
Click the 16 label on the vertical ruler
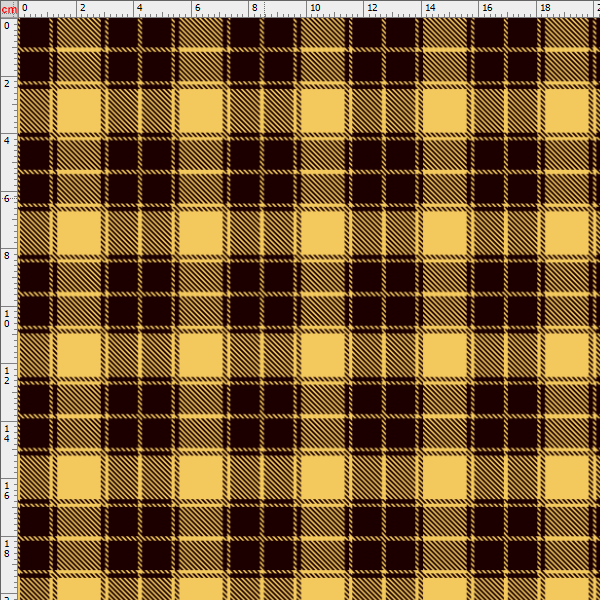click(7, 491)
